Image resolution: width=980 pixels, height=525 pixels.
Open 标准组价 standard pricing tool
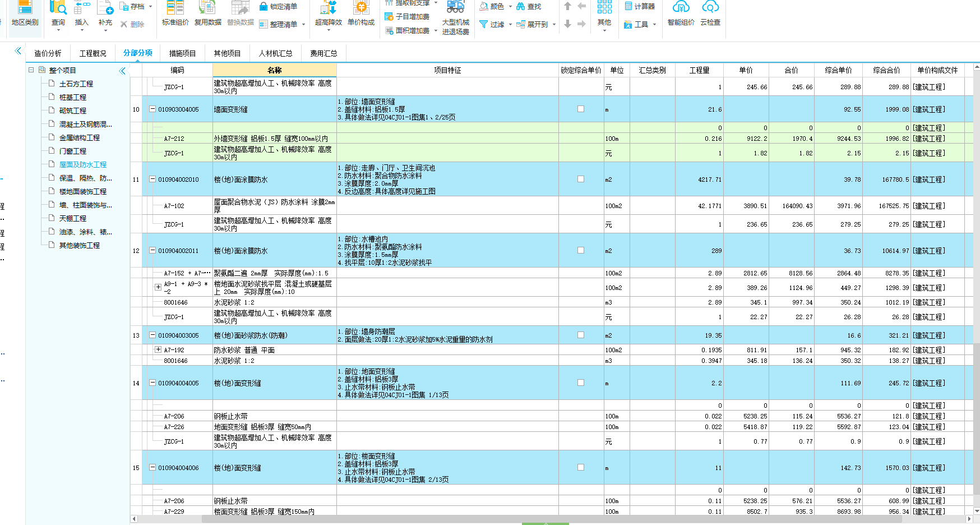click(175, 14)
